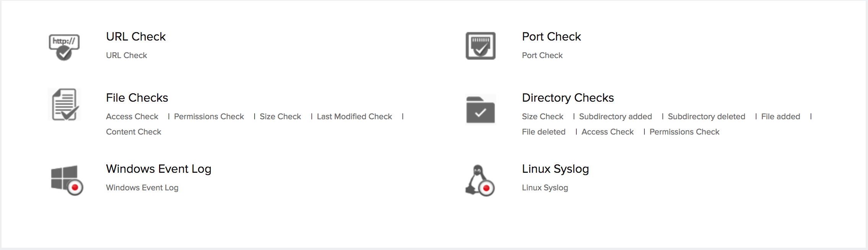The height and width of the screenshot is (250, 868).
Task: Select Subdirectory added link
Action: click(615, 117)
